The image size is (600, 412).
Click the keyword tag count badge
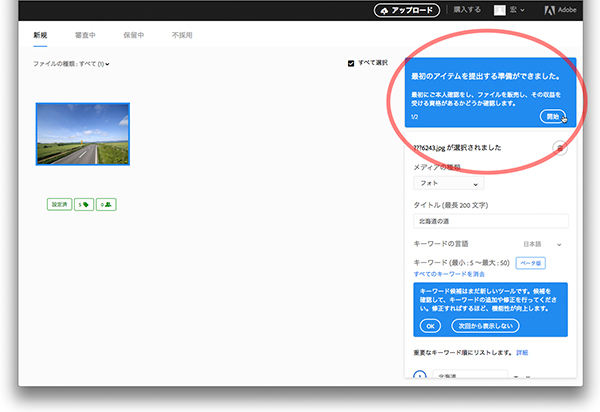84,204
